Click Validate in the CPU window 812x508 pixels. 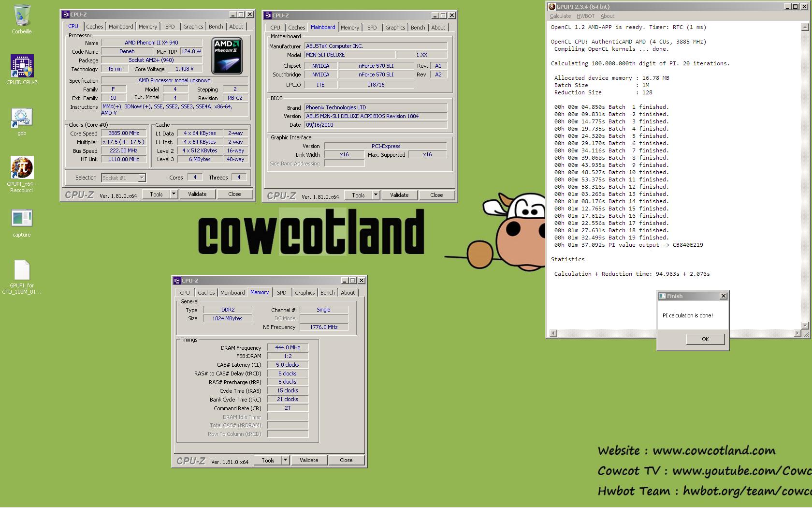pyautogui.click(x=197, y=194)
